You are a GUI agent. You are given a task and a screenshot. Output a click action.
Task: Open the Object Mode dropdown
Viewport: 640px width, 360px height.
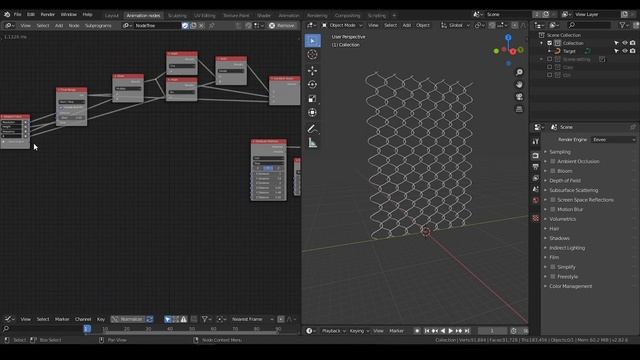tap(342, 25)
